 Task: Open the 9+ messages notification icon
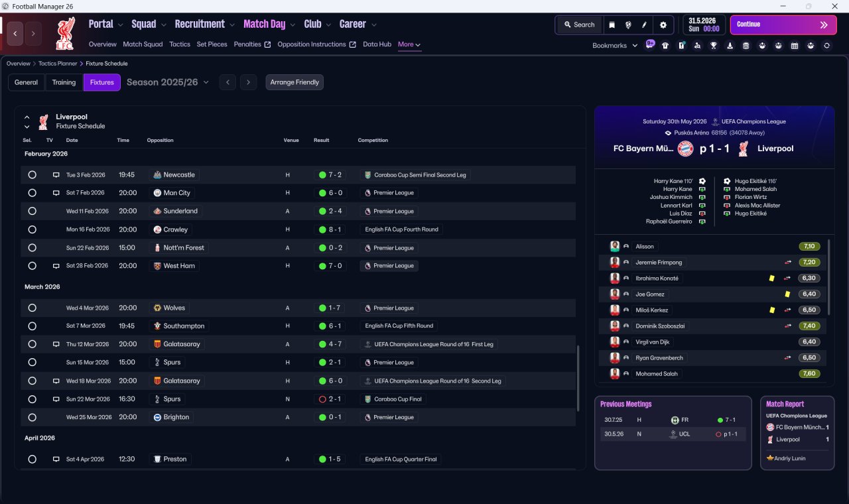click(x=650, y=44)
